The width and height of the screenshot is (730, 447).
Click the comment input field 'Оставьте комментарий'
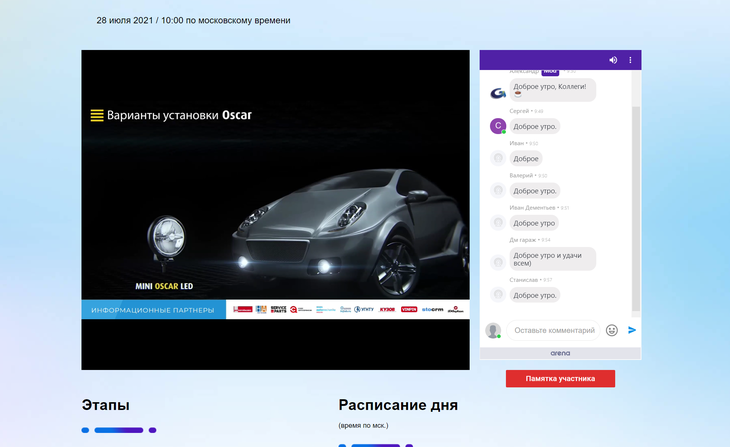click(554, 330)
